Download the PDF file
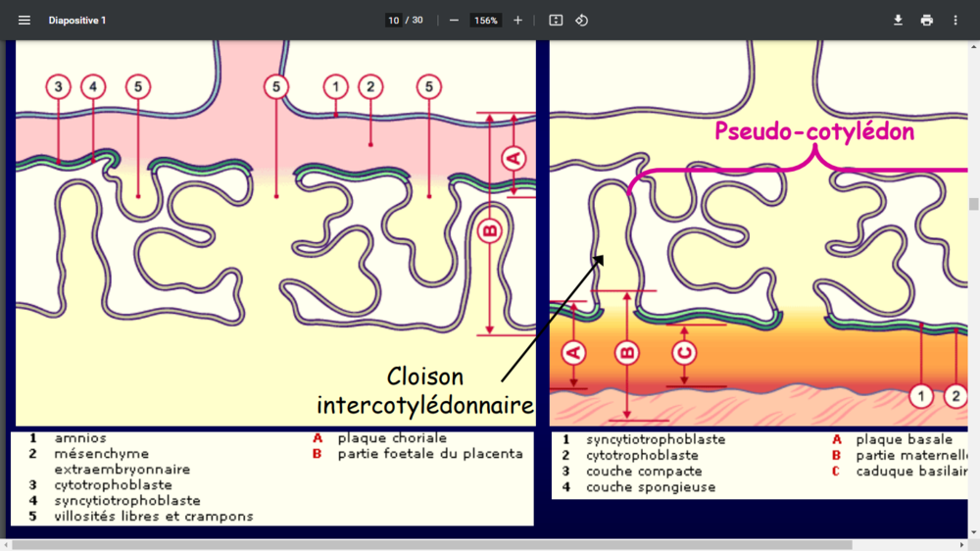980x551 pixels. (898, 20)
